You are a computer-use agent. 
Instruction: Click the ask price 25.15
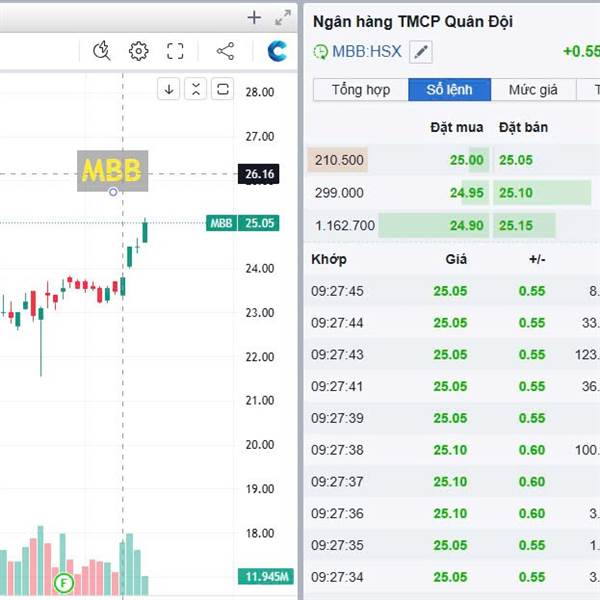pyautogui.click(x=516, y=226)
